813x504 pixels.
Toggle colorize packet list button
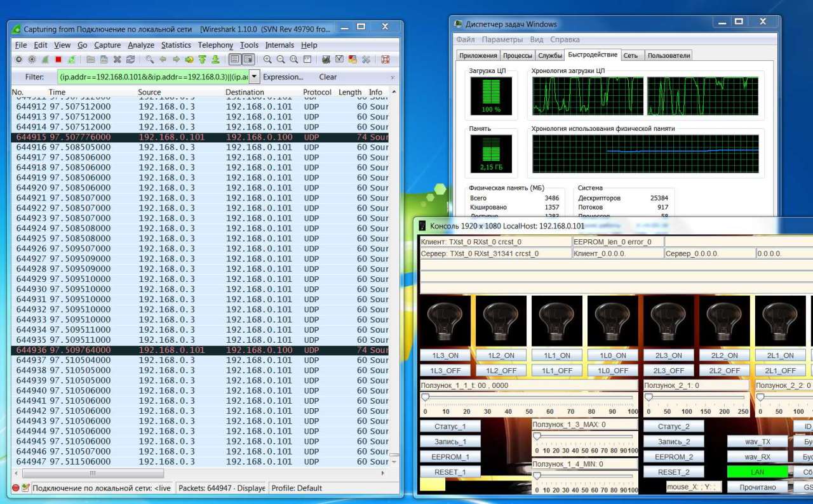tap(234, 60)
